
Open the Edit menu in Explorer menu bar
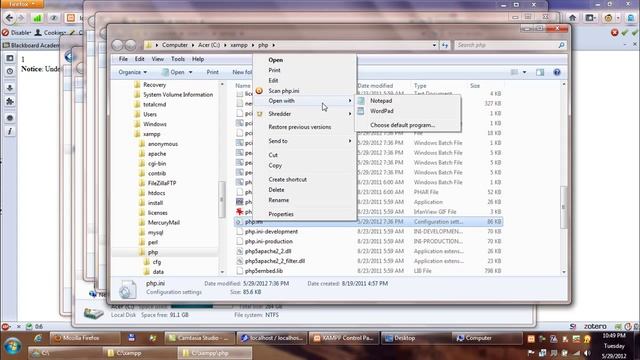140,59
